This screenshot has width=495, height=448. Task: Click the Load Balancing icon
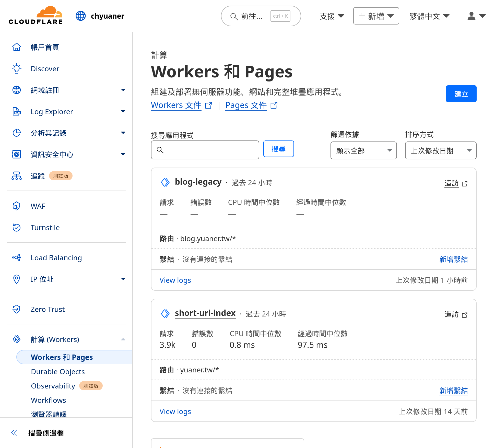17,258
